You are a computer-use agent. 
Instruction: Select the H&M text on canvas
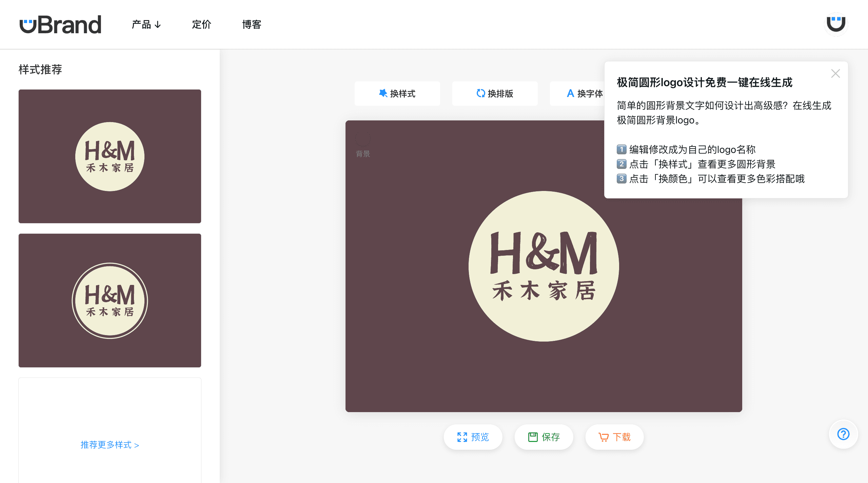click(544, 253)
